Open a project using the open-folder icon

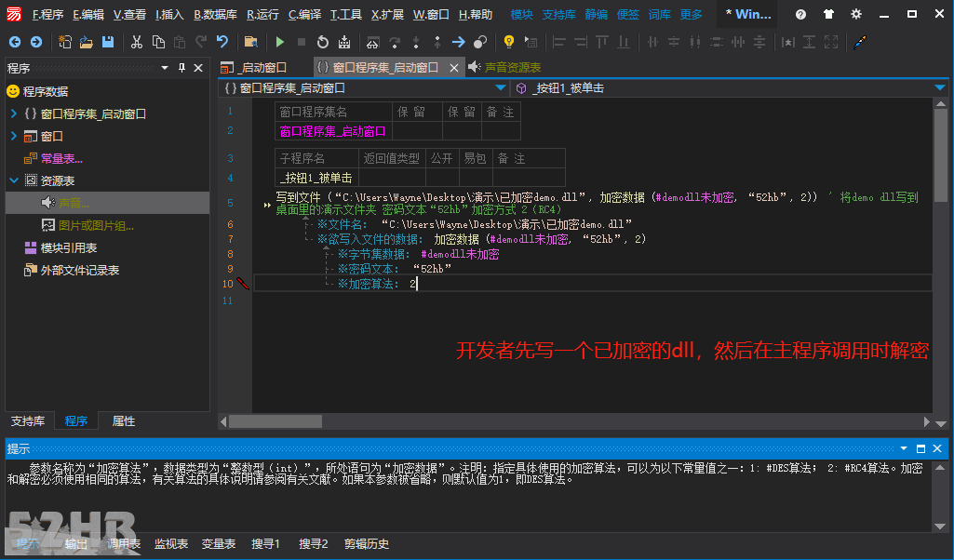pyautogui.click(x=87, y=42)
